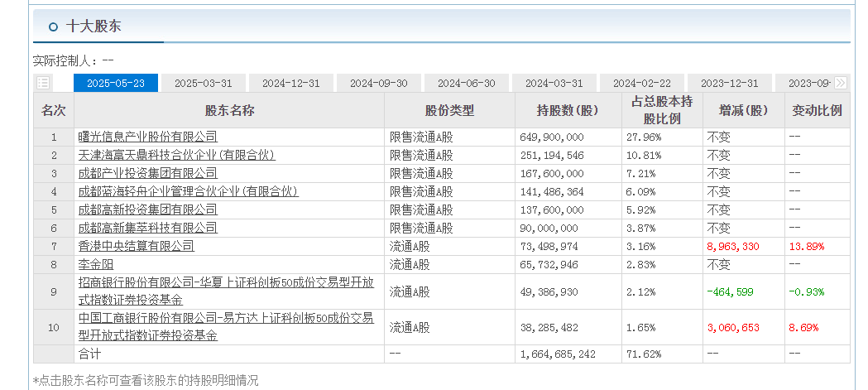Click the holding value 73,498,974

click(549, 246)
